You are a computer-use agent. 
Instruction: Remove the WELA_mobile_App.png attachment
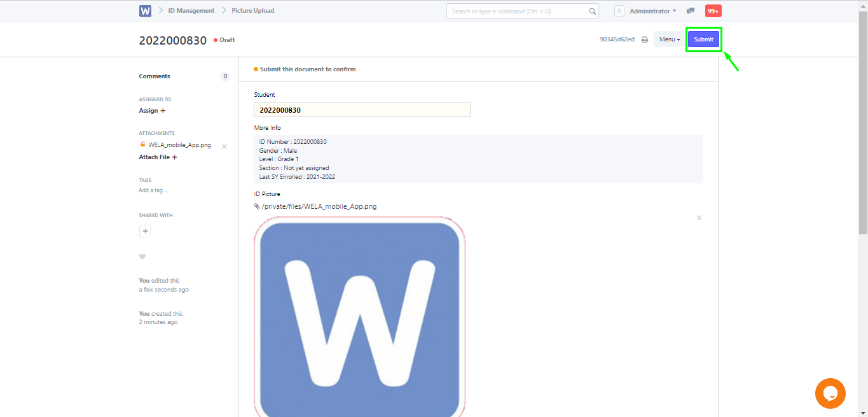click(224, 146)
